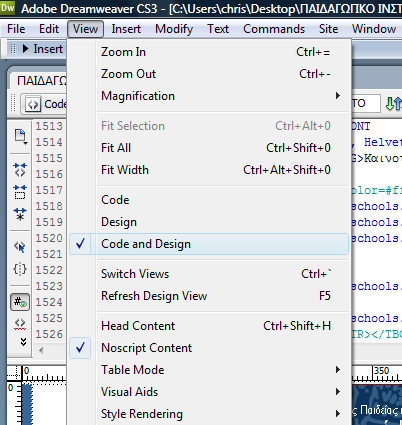
Task: Click Highlight Invalid Code icon
Action: 20,323
